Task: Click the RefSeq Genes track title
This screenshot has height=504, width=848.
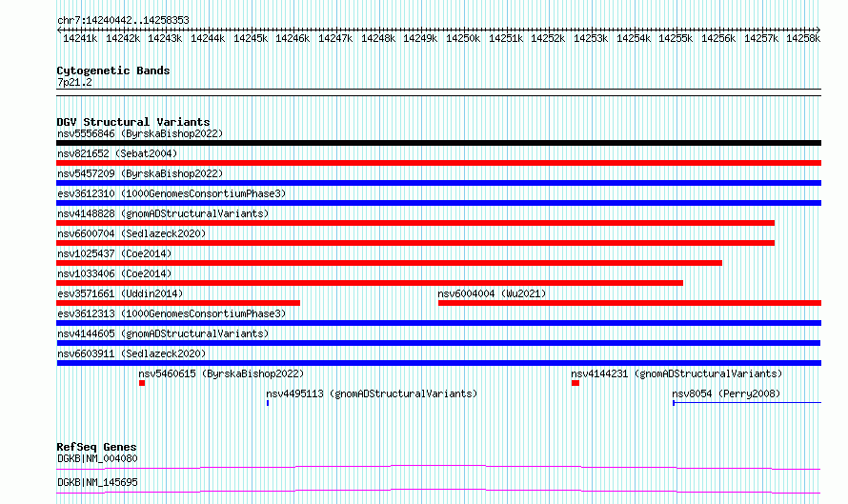Action: click(x=96, y=447)
